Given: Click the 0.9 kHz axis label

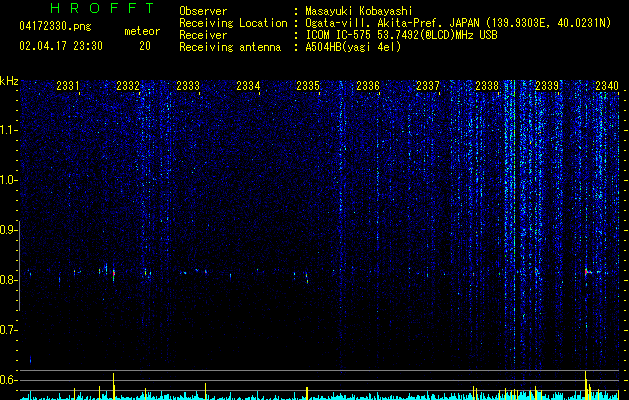Looking at the screenshot, I should (x=8, y=230).
